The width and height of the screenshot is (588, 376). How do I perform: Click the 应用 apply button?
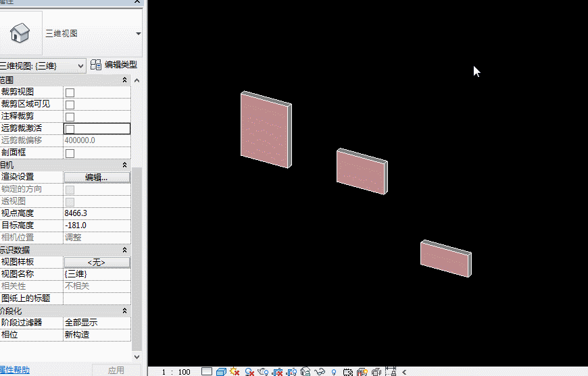tap(116, 370)
